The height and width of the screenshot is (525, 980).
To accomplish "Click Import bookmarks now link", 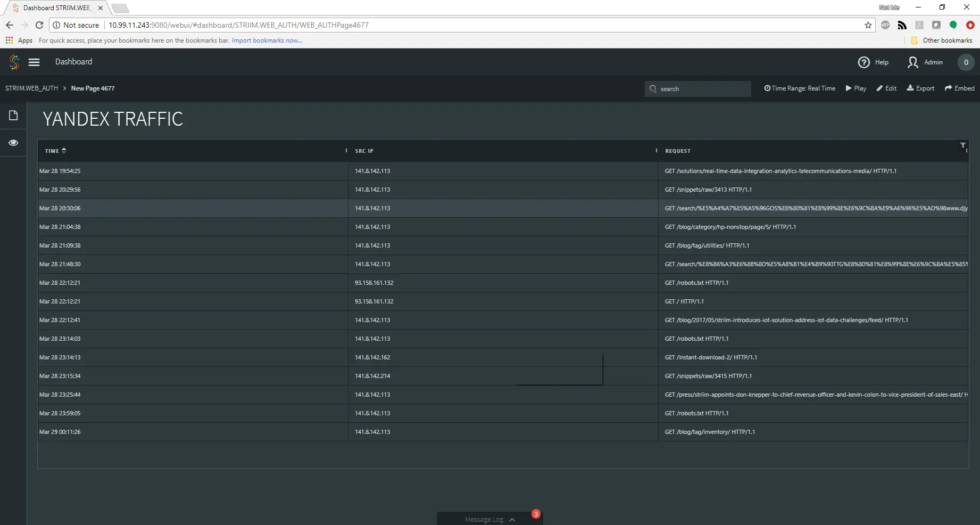I will pyautogui.click(x=267, y=40).
